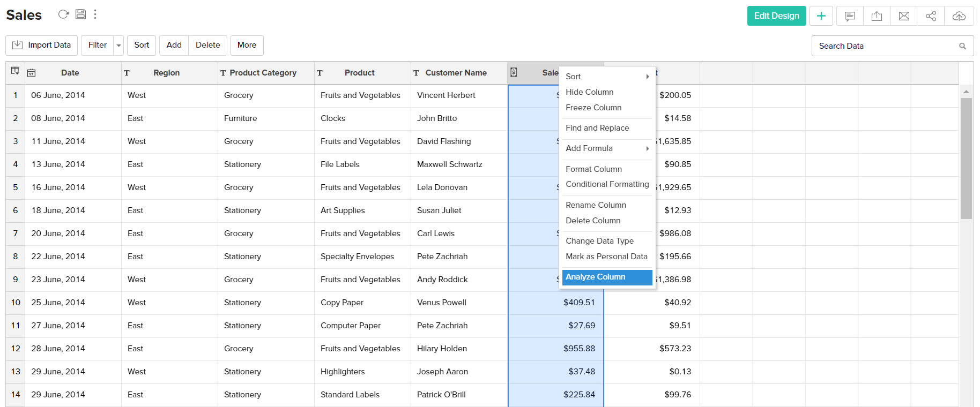This screenshot has width=980, height=407.
Task: Click the cloud publish icon
Action: point(959,16)
